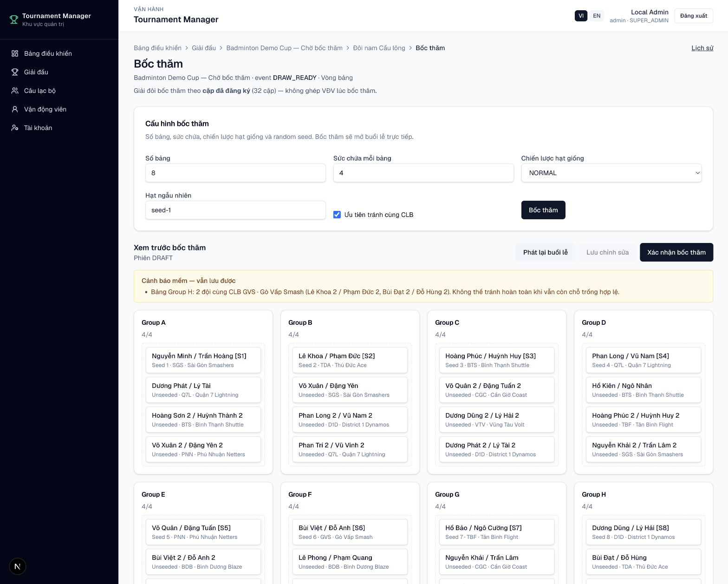728x584 pixels.
Task: Go to Đôi nam Cầu lông breadcrumb
Action: (379, 48)
